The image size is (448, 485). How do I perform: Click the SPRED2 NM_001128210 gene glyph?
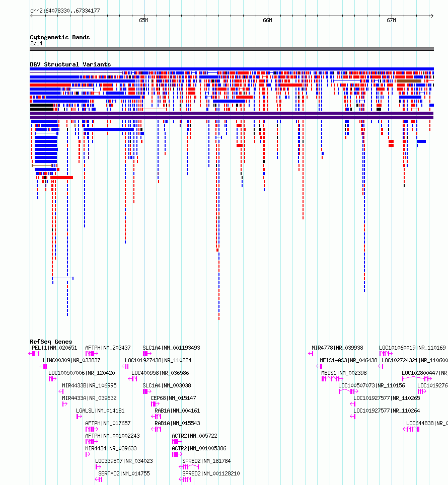click(185, 479)
